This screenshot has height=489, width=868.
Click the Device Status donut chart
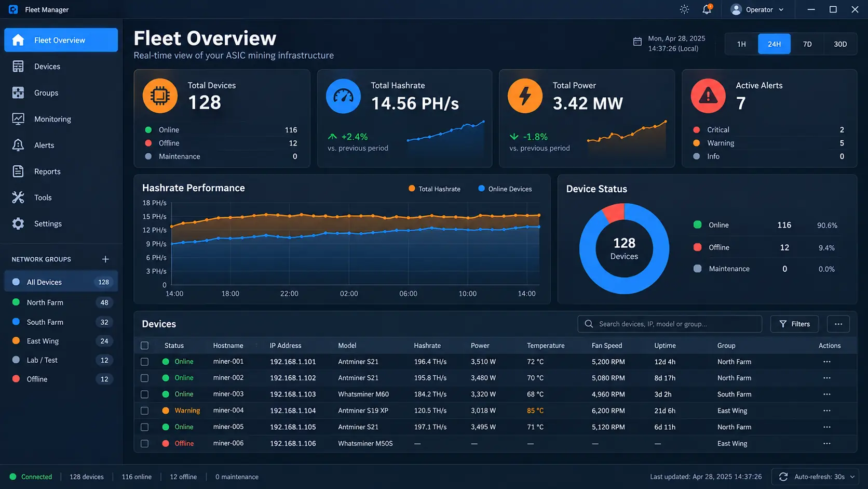coord(624,248)
